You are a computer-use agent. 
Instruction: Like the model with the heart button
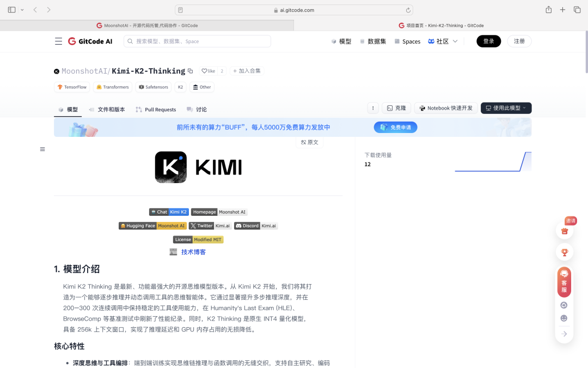209,71
